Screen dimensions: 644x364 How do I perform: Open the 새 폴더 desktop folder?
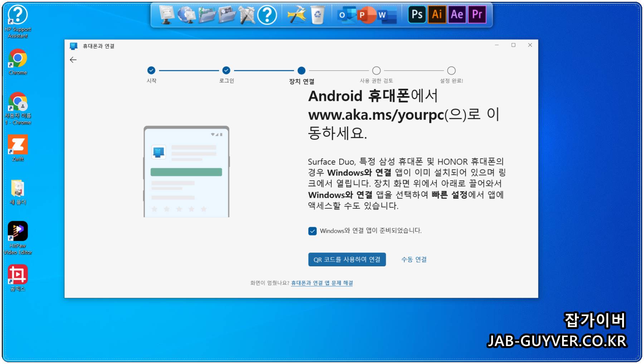pos(18,192)
